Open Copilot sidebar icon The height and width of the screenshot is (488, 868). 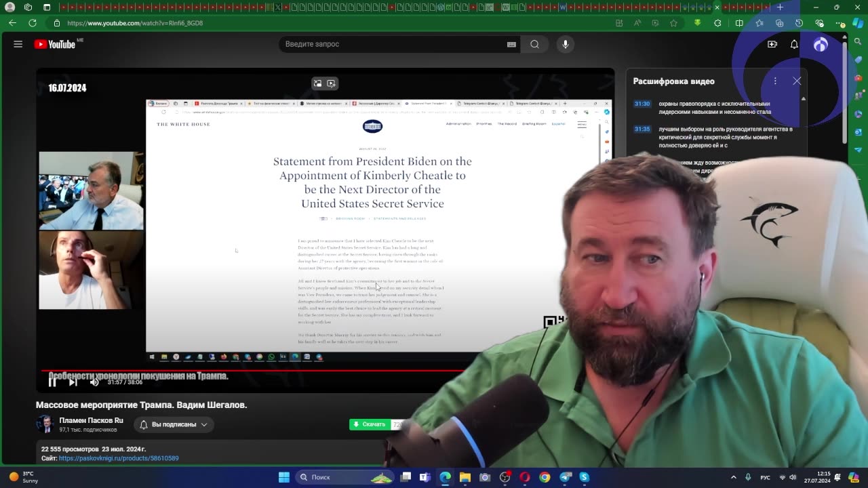click(857, 23)
